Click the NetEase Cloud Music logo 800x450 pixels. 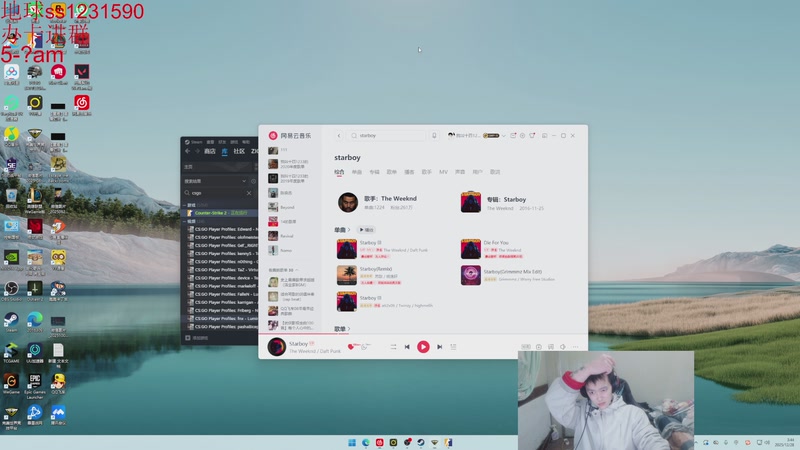289,136
